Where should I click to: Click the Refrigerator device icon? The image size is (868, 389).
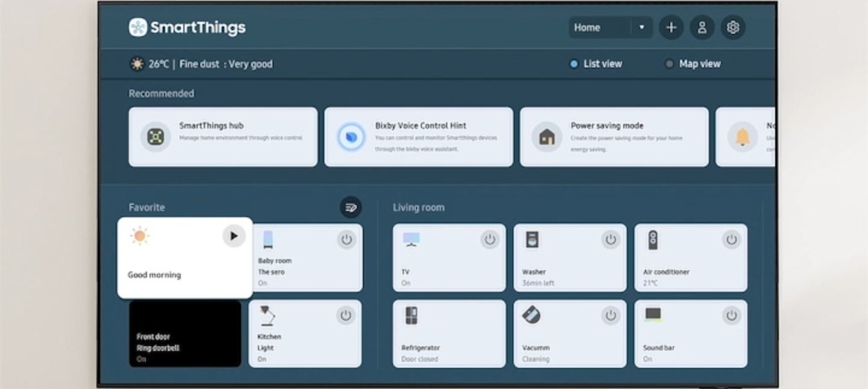(x=411, y=315)
